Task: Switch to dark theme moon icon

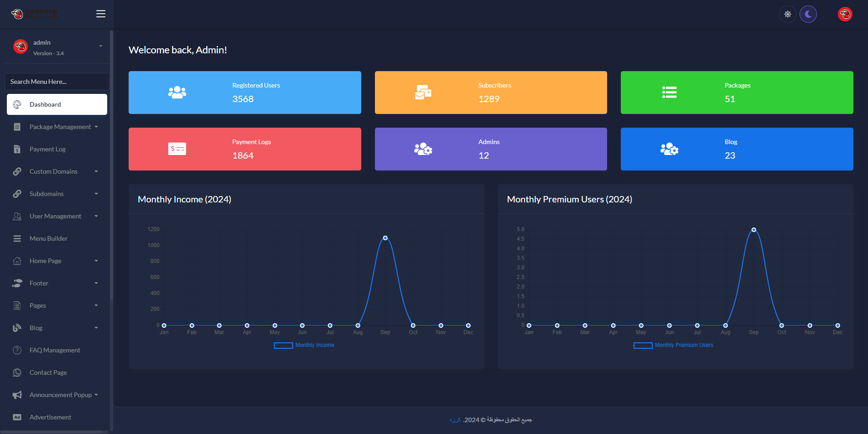Action: click(x=808, y=14)
